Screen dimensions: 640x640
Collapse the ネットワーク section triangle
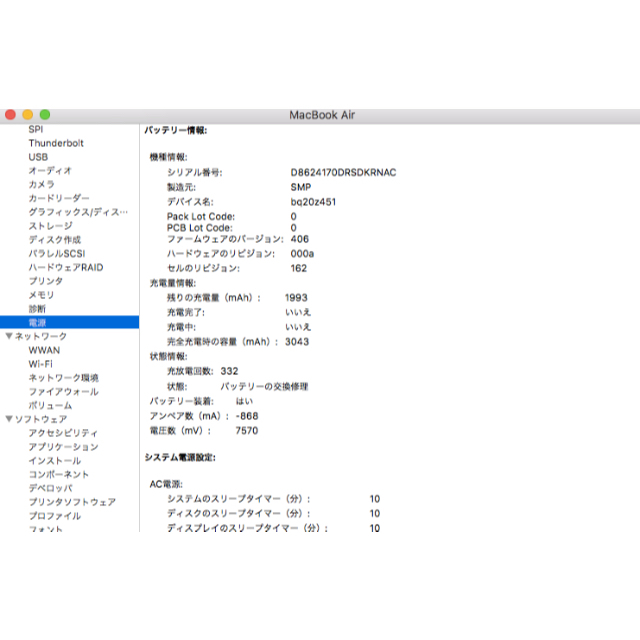(x=9, y=336)
